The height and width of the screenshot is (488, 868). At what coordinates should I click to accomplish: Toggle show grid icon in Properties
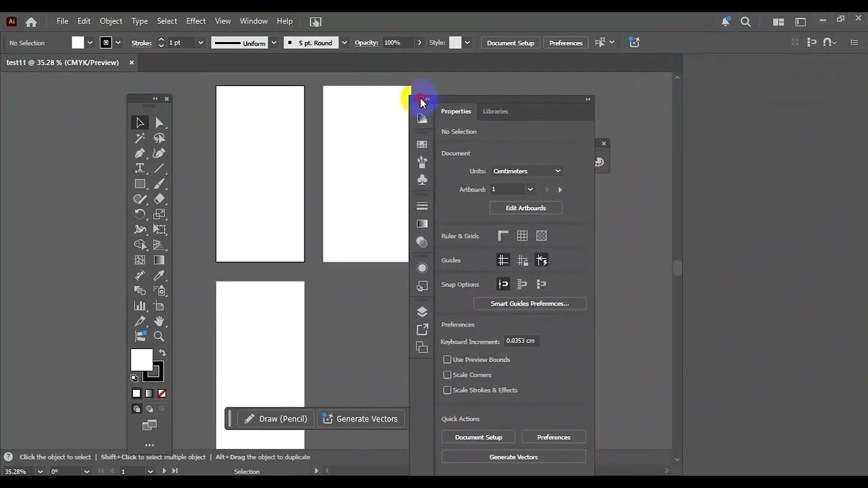(x=522, y=236)
